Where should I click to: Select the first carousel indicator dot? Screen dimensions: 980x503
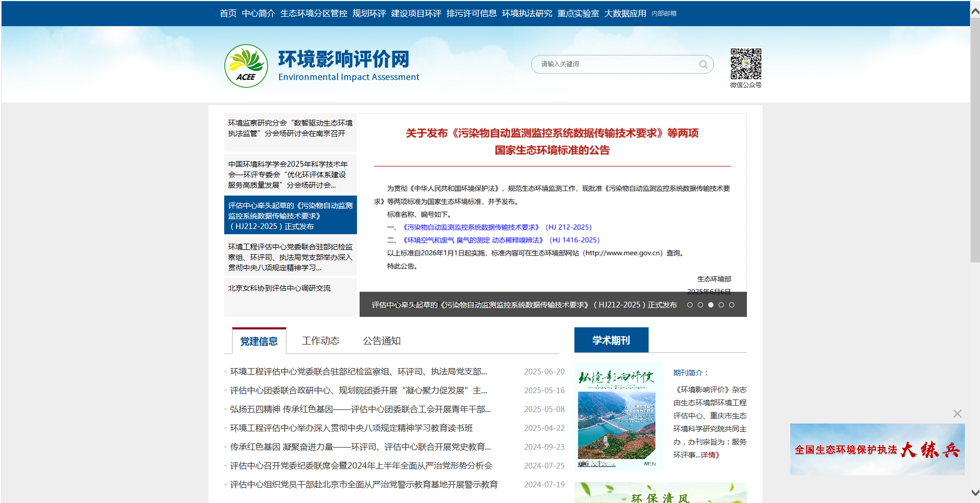tap(690, 304)
